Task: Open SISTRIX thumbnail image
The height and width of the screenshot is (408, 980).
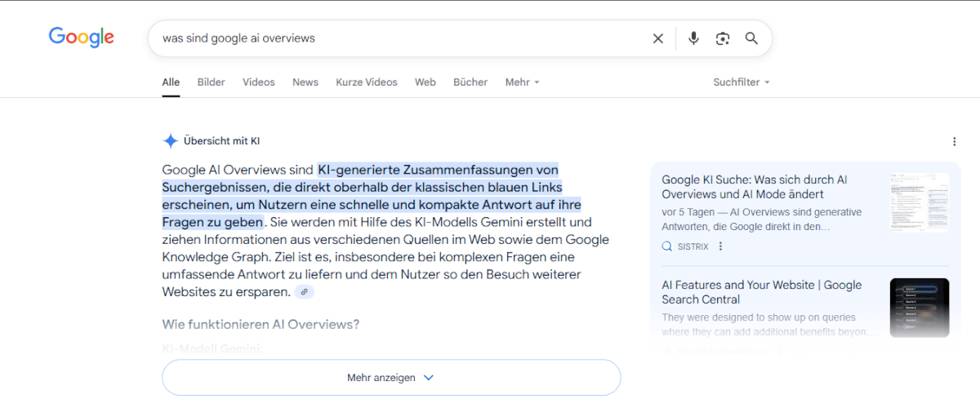Action: point(920,202)
